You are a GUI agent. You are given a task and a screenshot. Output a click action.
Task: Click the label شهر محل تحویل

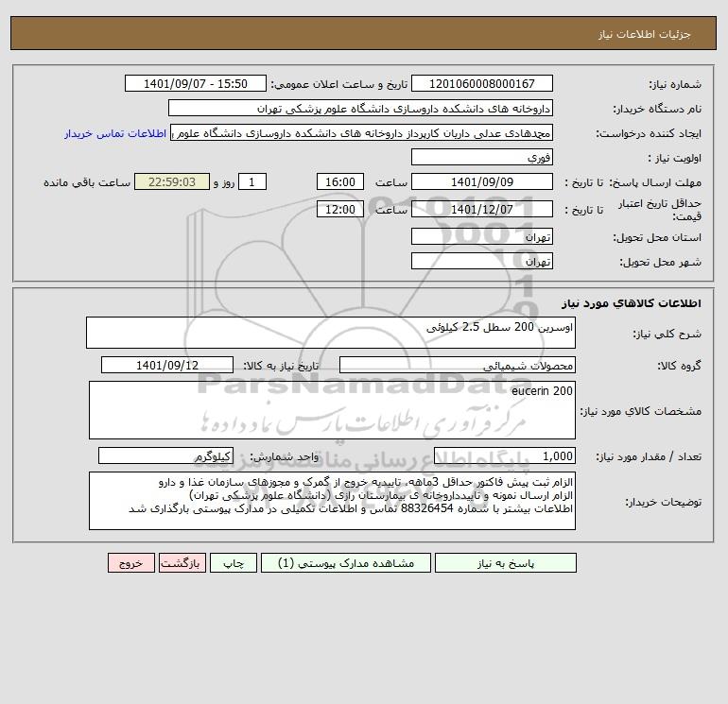click(x=660, y=262)
